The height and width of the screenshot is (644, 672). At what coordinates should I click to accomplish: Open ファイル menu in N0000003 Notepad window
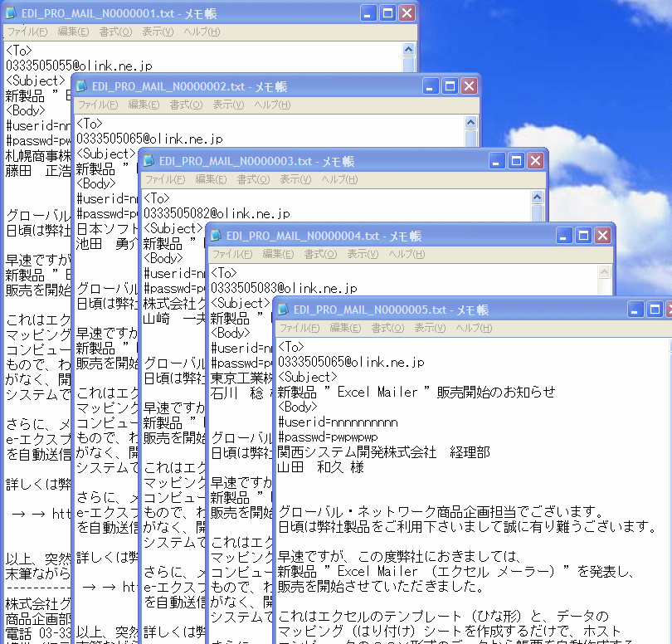tap(165, 179)
